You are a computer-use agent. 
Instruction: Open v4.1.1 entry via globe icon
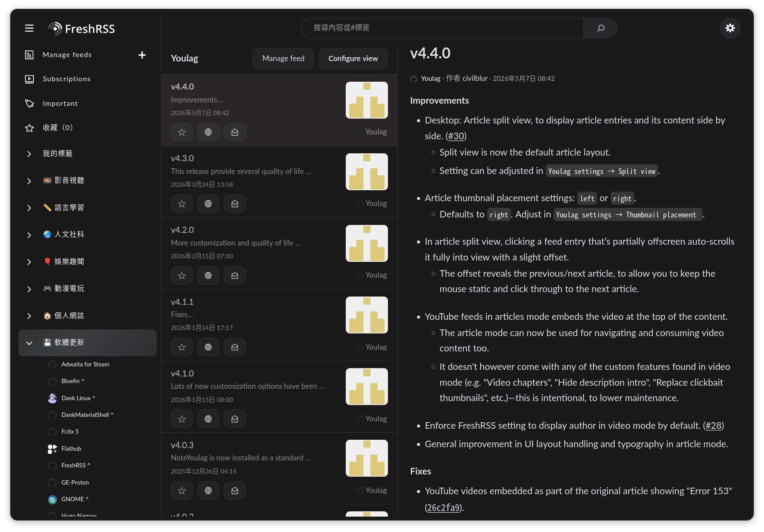[208, 347]
